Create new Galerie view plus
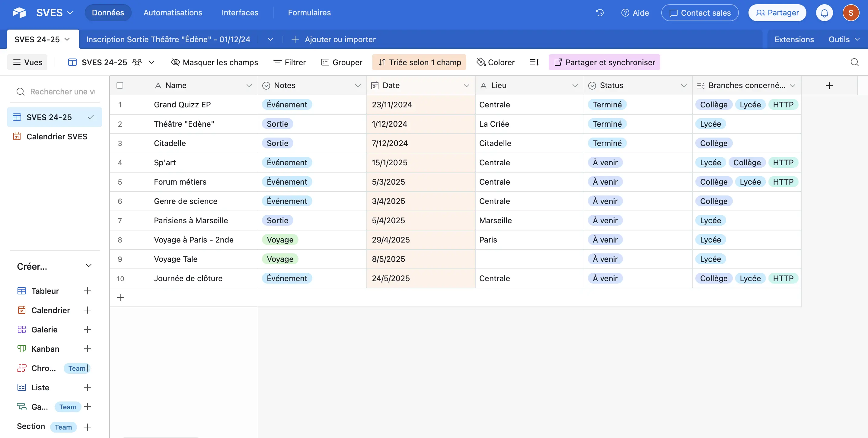Image resolution: width=868 pixels, height=438 pixels. click(x=88, y=329)
